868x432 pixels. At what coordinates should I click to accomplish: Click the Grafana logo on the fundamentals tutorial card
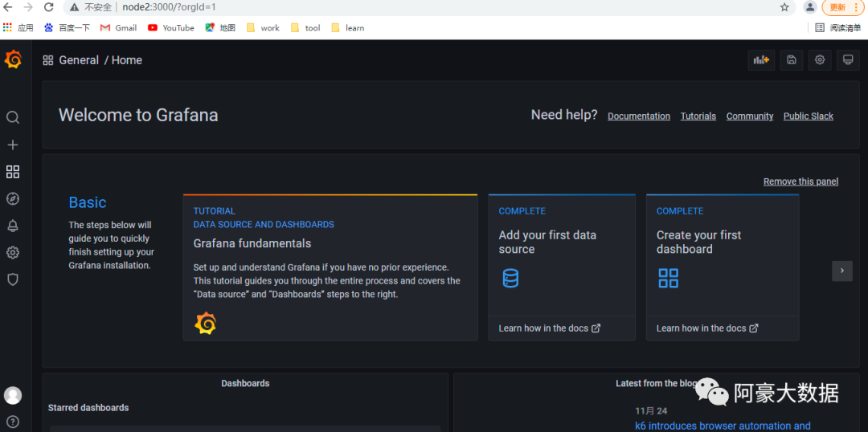pyautogui.click(x=206, y=323)
